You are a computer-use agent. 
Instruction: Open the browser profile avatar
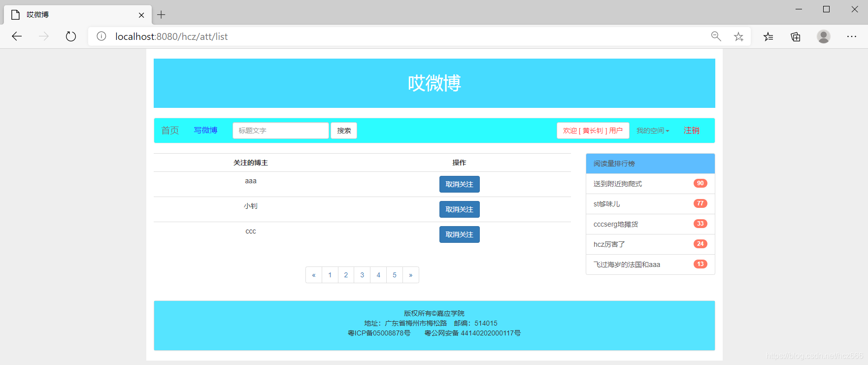click(x=824, y=36)
